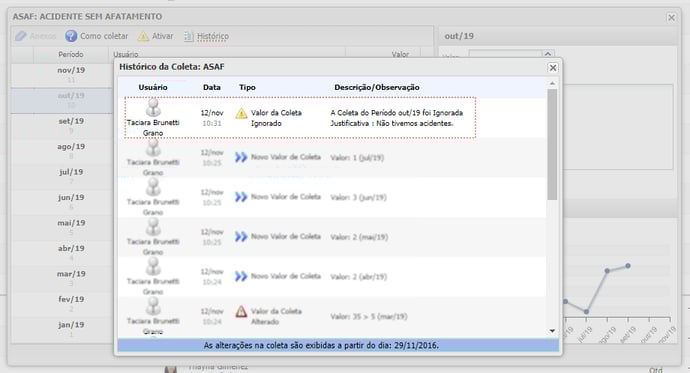Click 'Valor: 2 (abr/19)' description text

click(358, 276)
